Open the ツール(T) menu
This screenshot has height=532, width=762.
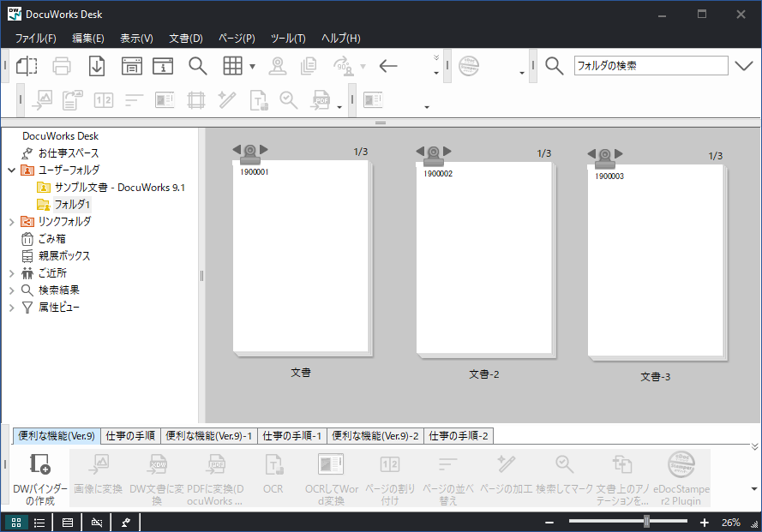click(x=288, y=38)
